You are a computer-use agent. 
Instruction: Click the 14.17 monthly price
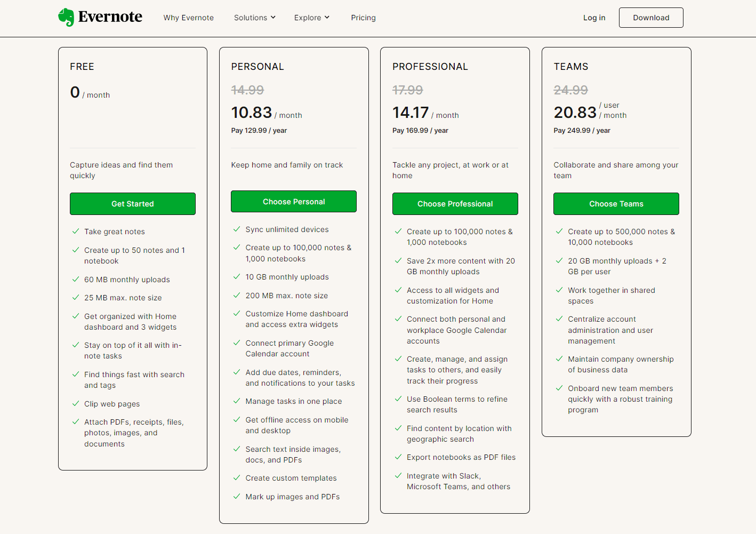411,113
